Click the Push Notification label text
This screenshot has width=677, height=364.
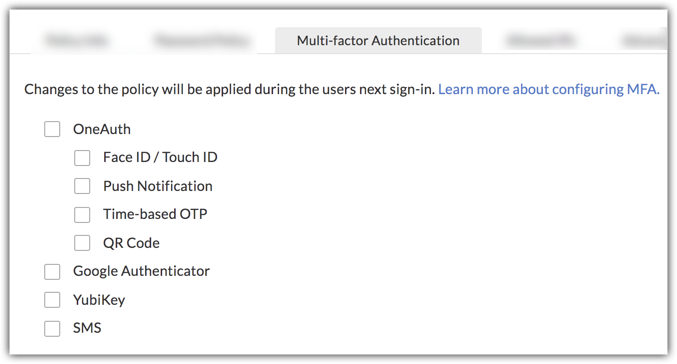pyautogui.click(x=158, y=186)
